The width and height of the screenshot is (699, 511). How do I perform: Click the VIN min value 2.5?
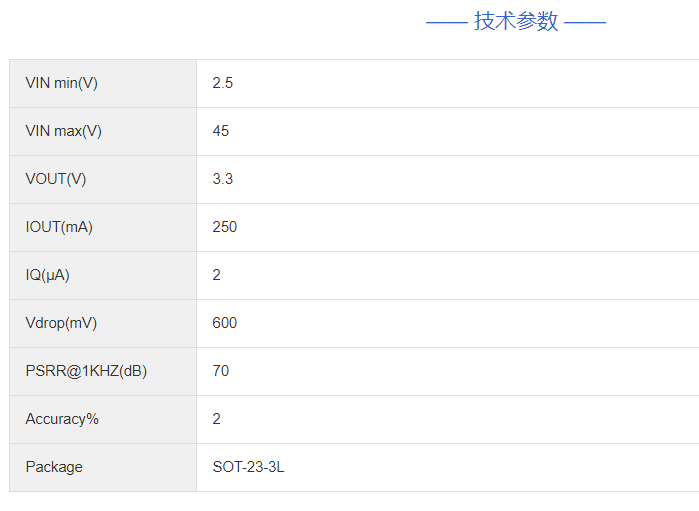click(x=223, y=83)
